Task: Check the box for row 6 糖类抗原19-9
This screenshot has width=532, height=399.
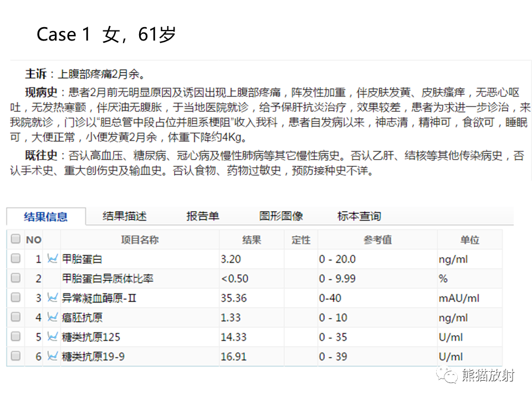Action: click(16, 356)
